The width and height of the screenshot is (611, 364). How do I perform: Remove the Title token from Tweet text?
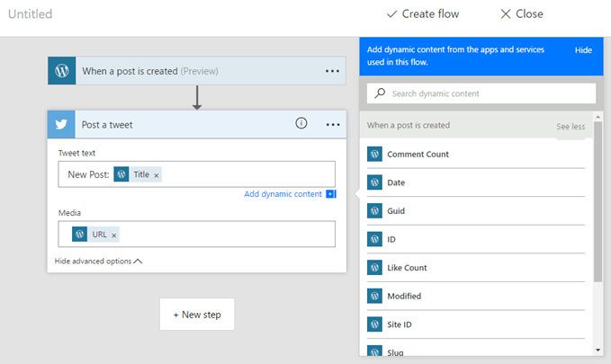(157, 175)
